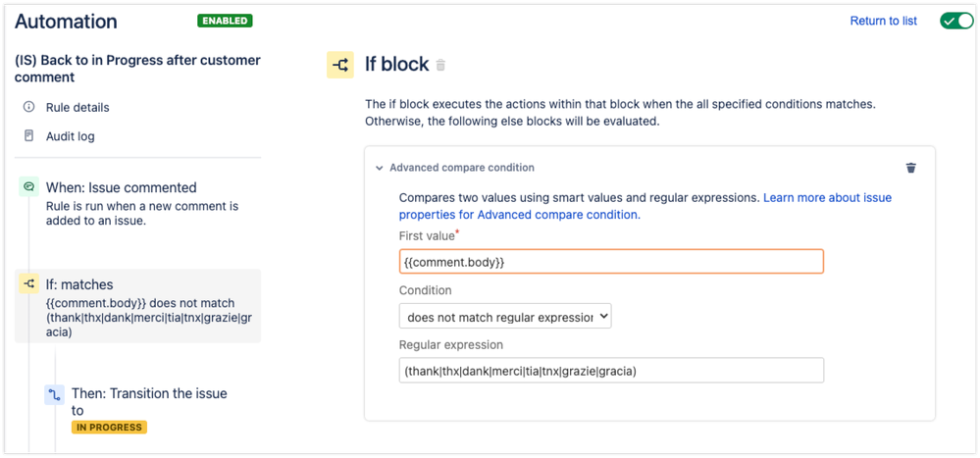Remove Advanced compare condition with trash icon
The image size is (980, 458).
point(911,168)
